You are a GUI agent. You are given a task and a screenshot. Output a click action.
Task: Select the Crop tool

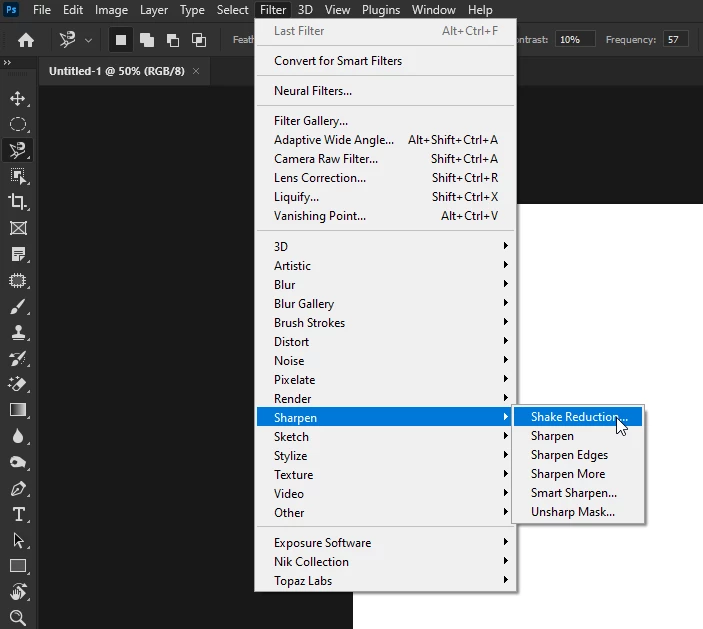point(18,202)
